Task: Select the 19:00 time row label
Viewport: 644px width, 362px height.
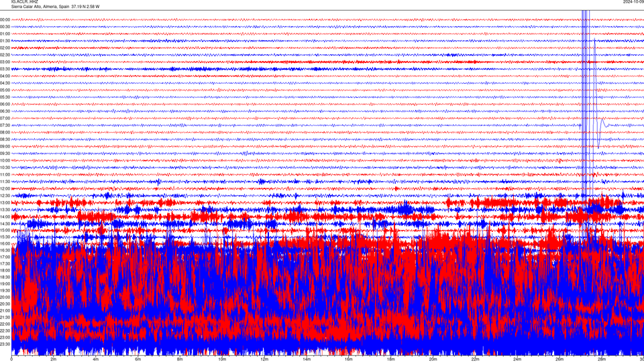Action: coord(5,284)
